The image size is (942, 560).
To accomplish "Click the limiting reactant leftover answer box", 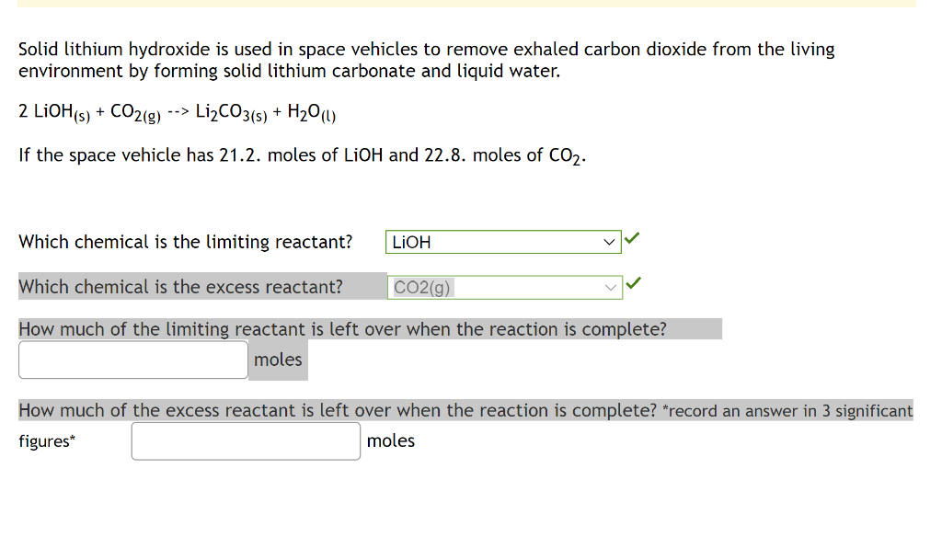I will click(x=132, y=360).
